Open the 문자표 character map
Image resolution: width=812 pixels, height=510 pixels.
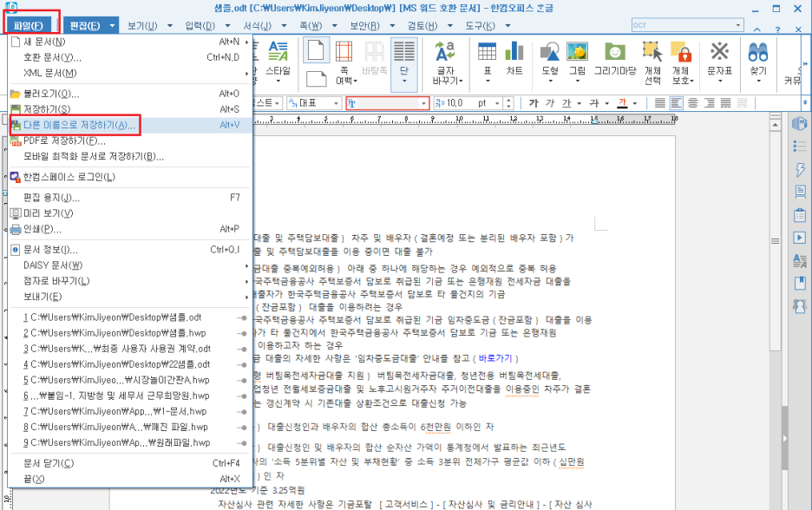coord(720,61)
